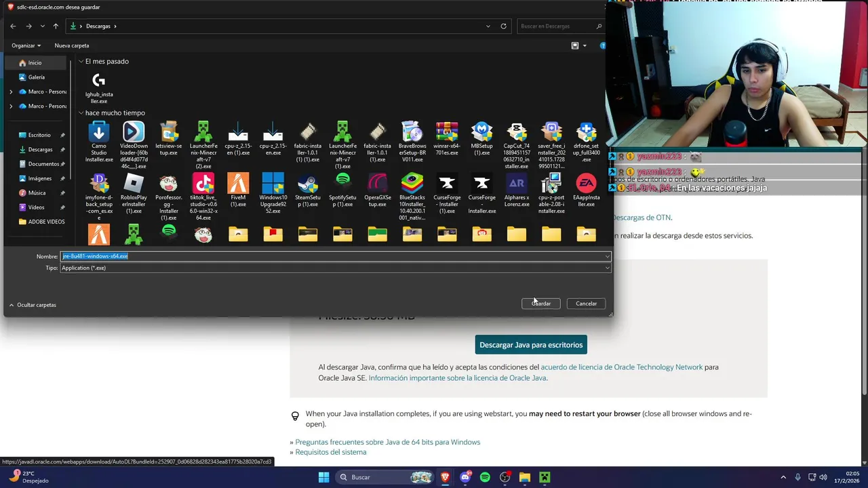Open Spotify from the taskbar
868x488 pixels.
coord(485,477)
